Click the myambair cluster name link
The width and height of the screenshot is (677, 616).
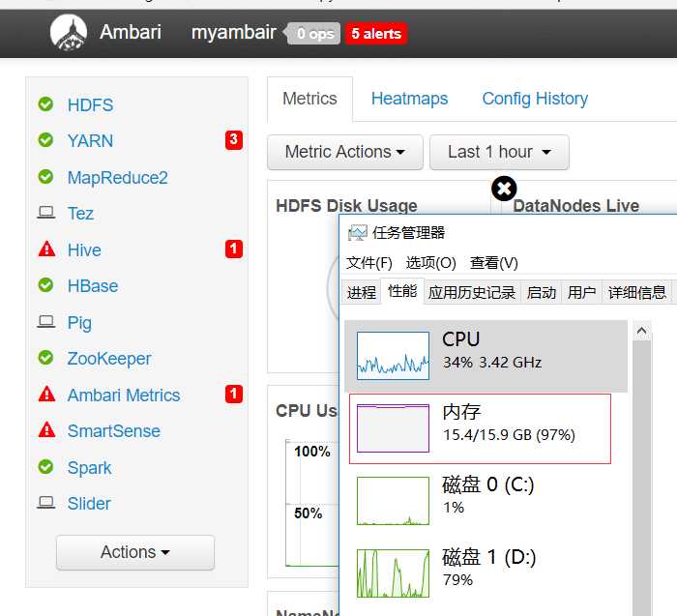pos(234,33)
